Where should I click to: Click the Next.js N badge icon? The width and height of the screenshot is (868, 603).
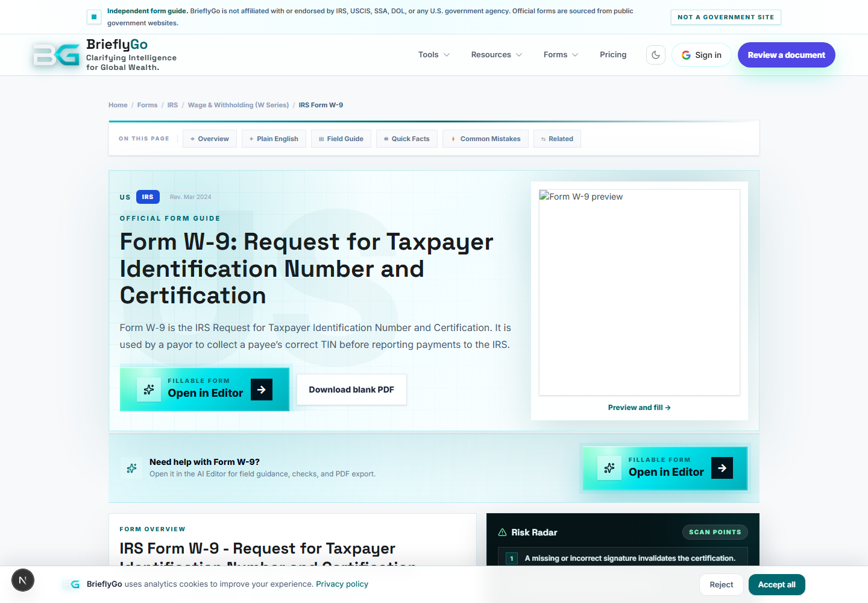tap(23, 580)
